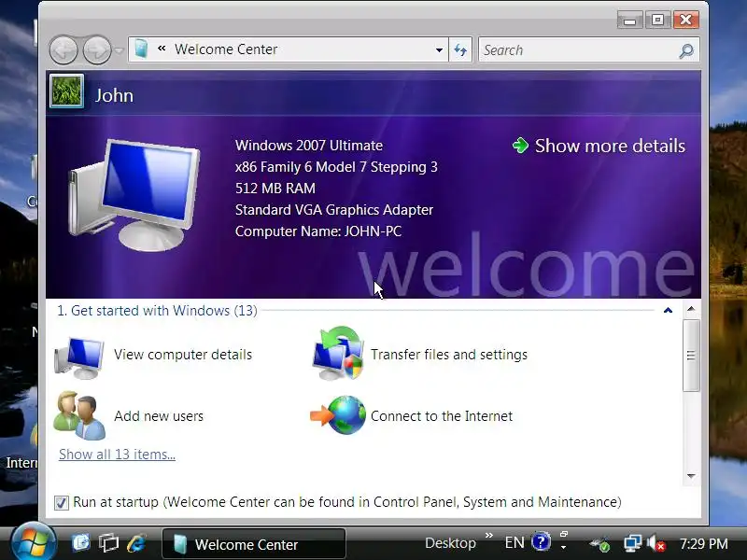Minimize the Welcome Center window
747x560 pixels.
629,21
